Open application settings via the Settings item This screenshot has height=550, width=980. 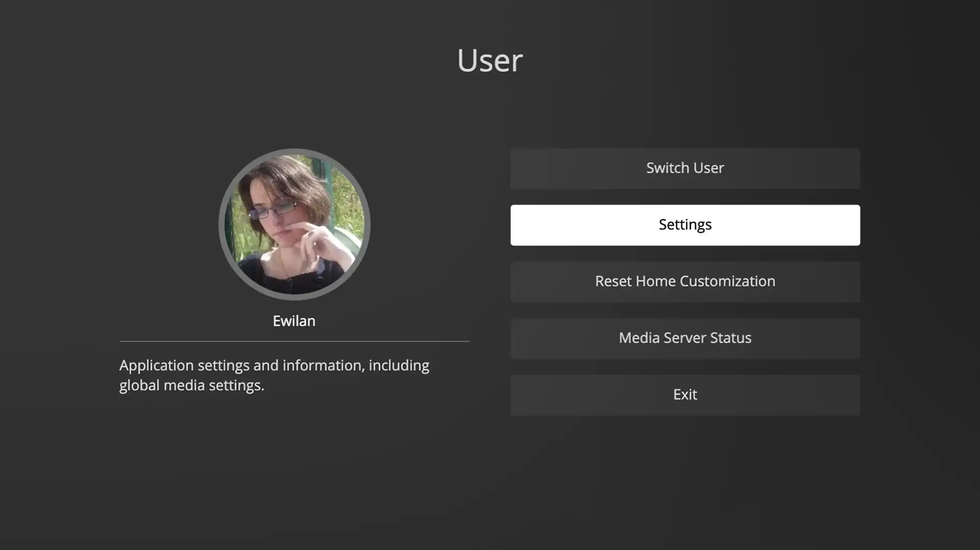[684, 224]
